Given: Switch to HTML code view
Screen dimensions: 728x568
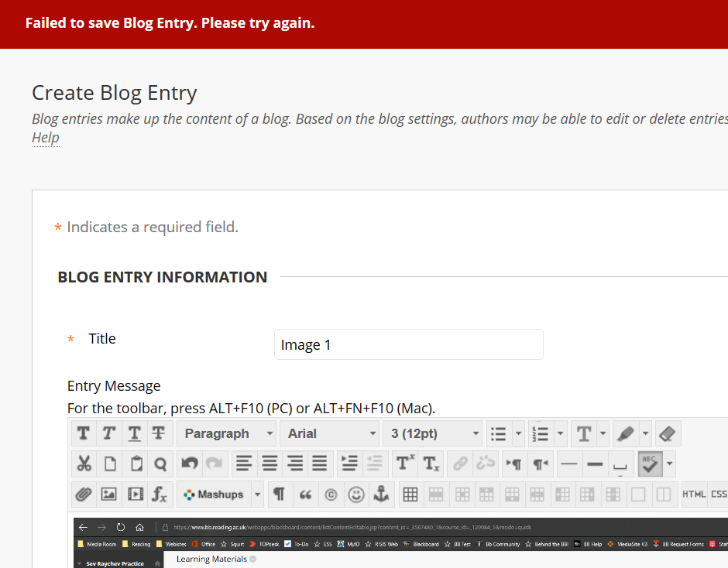Looking at the screenshot, I should tap(693, 494).
